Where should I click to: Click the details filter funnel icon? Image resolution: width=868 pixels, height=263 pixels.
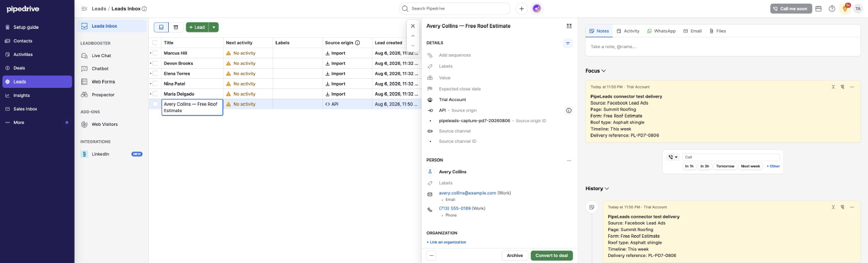(568, 43)
